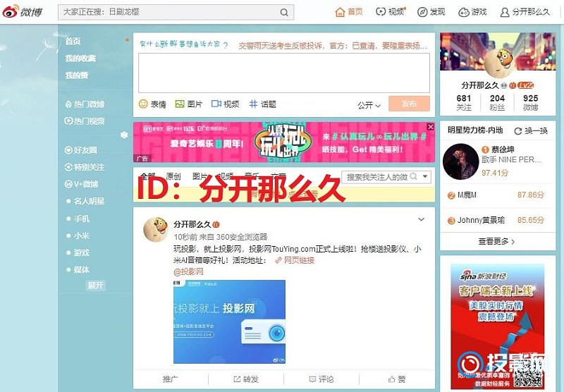Open the 网页链接 link in the post

pyautogui.click(x=295, y=260)
